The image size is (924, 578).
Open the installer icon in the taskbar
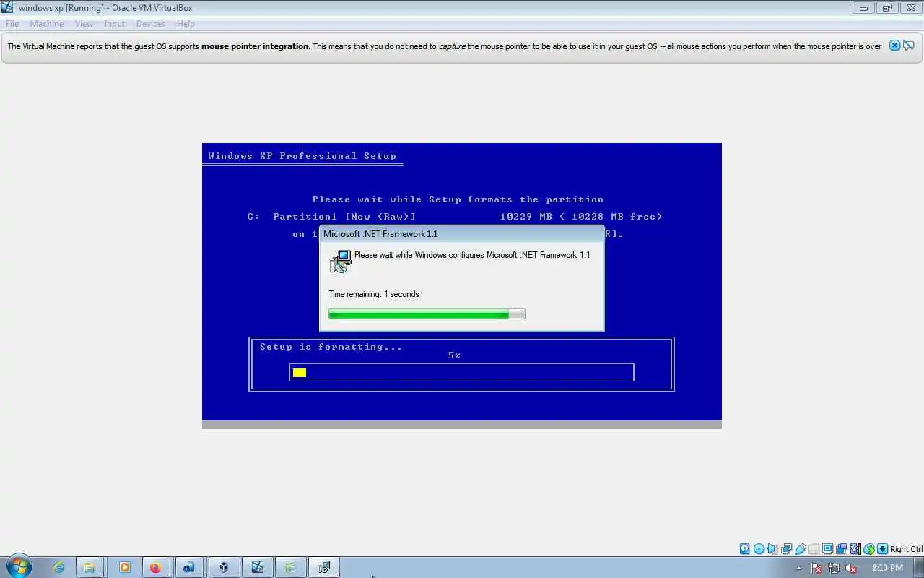pos(324,568)
